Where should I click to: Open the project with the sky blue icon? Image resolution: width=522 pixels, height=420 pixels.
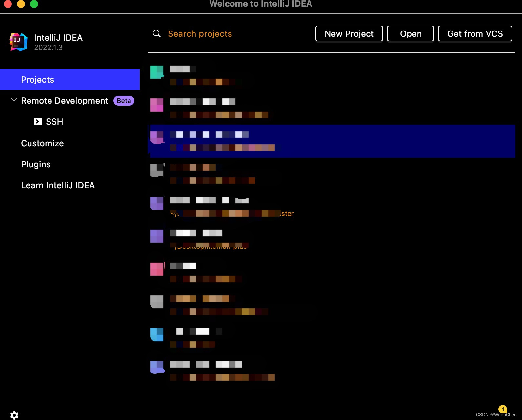click(x=331, y=338)
